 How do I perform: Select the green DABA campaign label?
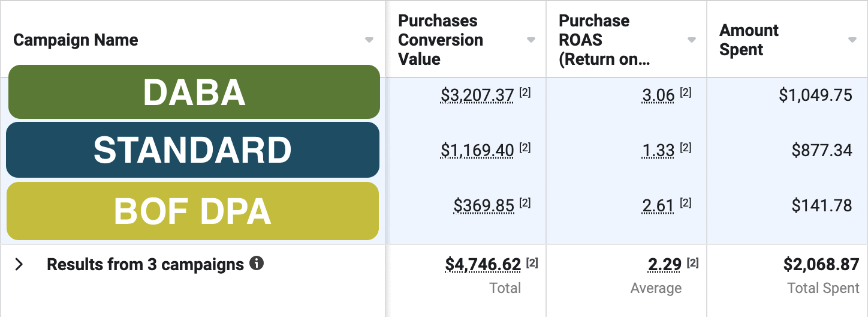(x=194, y=92)
